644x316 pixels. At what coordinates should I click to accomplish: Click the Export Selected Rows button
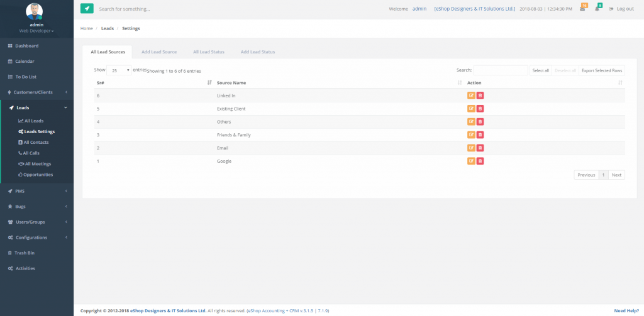click(601, 71)
